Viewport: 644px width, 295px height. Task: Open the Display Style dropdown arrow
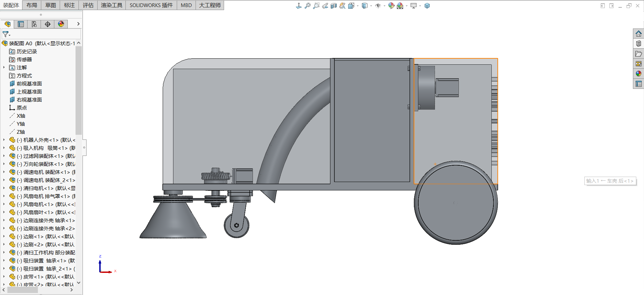coord(371,6)
